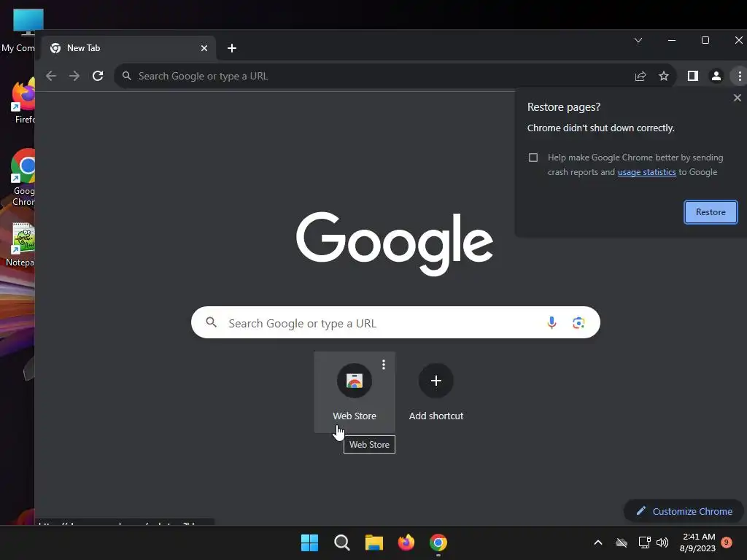Search by image with Lens icon
The image size is (747, 560).
578,323
